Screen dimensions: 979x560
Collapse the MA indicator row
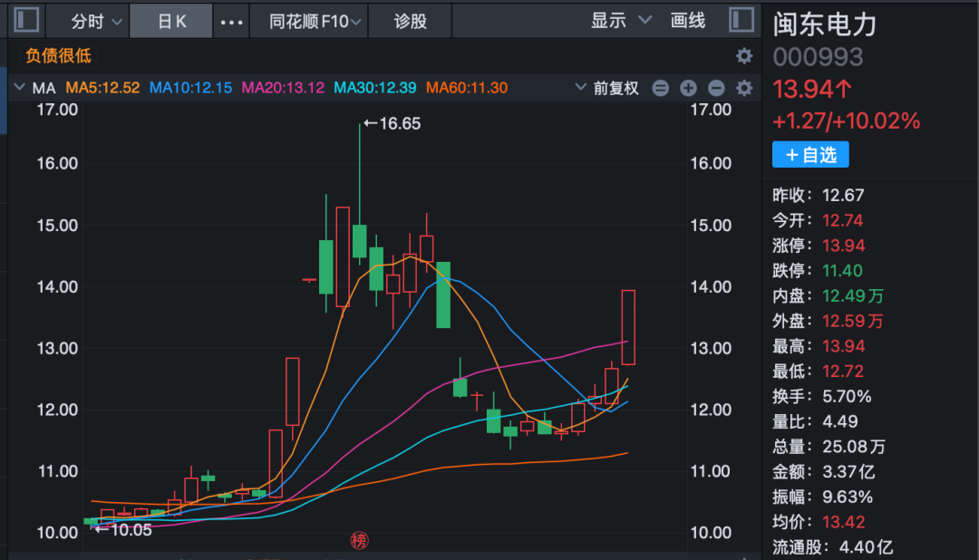pyautogui.click(x=19, y=88)
